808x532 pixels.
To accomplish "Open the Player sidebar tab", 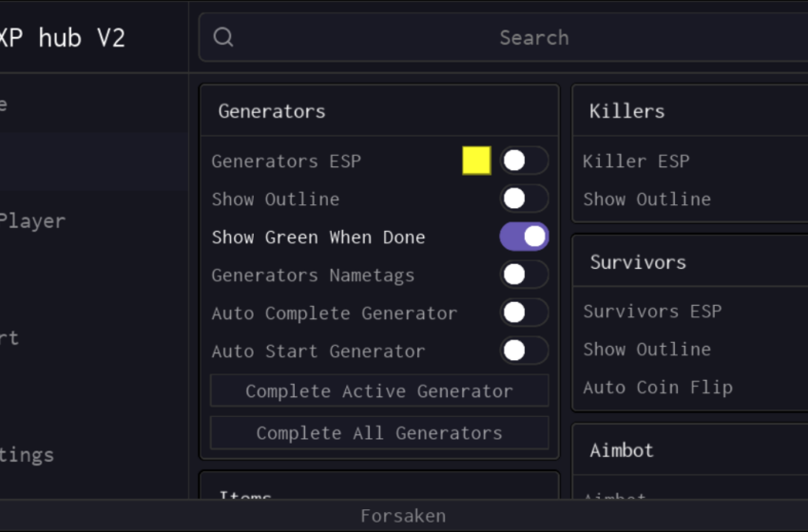I will pyautogui.click(x=32, y=221).
